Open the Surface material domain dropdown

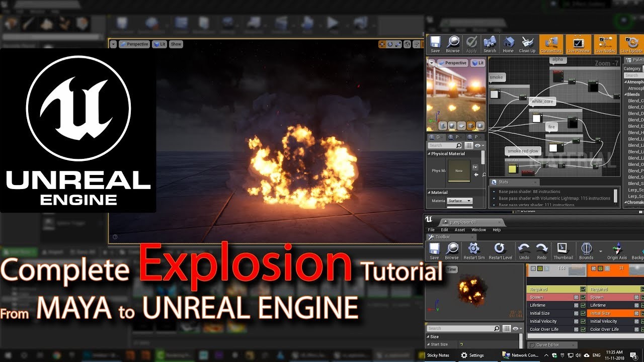(459, 201)
